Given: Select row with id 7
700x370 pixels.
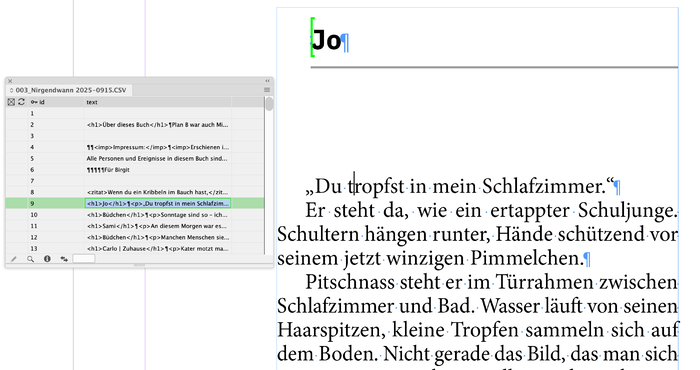Looking at the screenshot, I should [x=135, y=181].
